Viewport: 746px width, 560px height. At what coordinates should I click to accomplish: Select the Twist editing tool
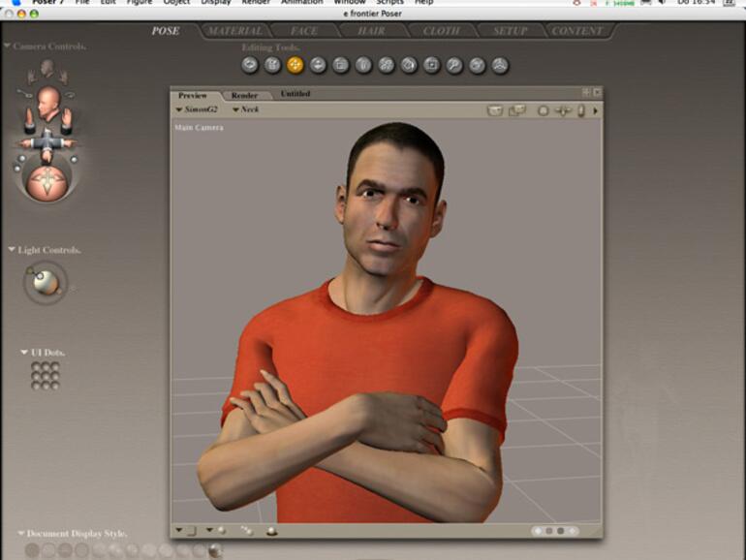(x=272, y=65)
